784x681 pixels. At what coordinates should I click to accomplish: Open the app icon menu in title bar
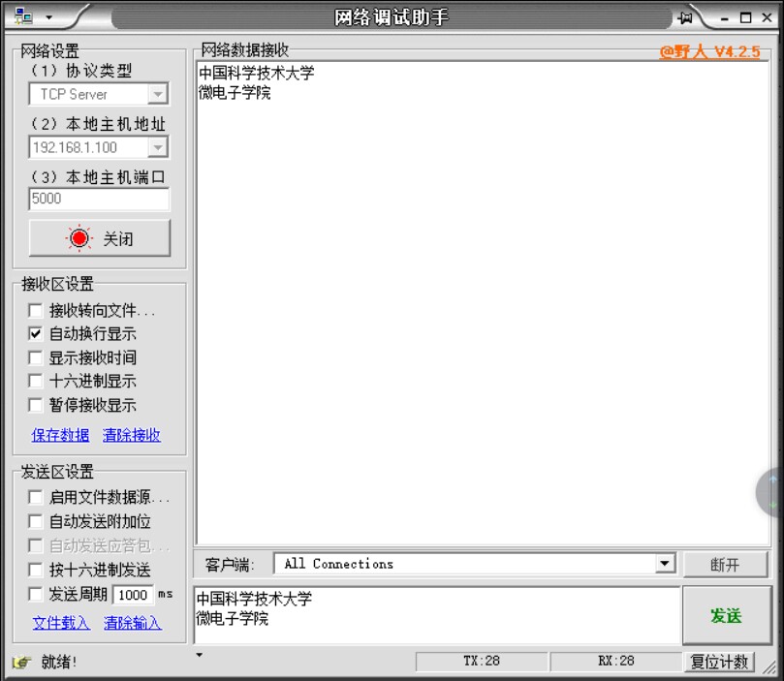click(23, 16)
